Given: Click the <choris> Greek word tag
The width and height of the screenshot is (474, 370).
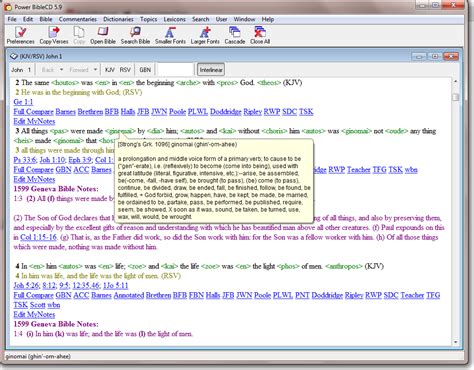Looking at the screenshot, I should click(x=275, y=131).
